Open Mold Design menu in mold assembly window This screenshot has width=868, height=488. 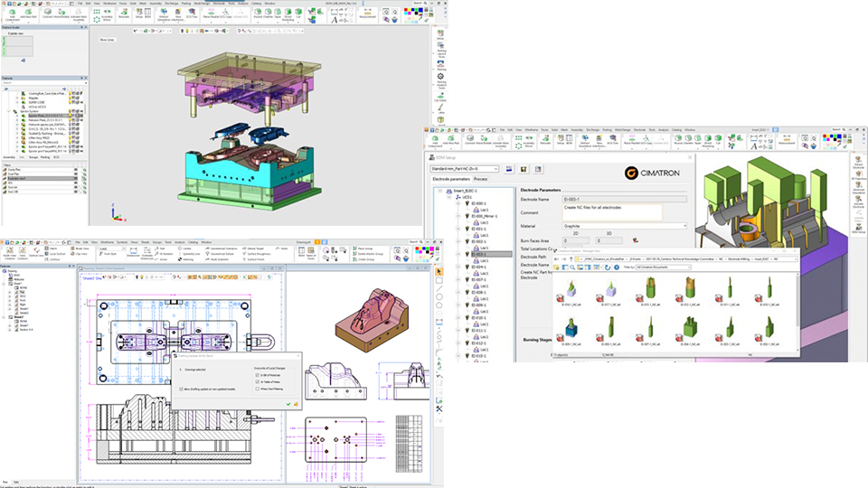click(x=202, y=4)
